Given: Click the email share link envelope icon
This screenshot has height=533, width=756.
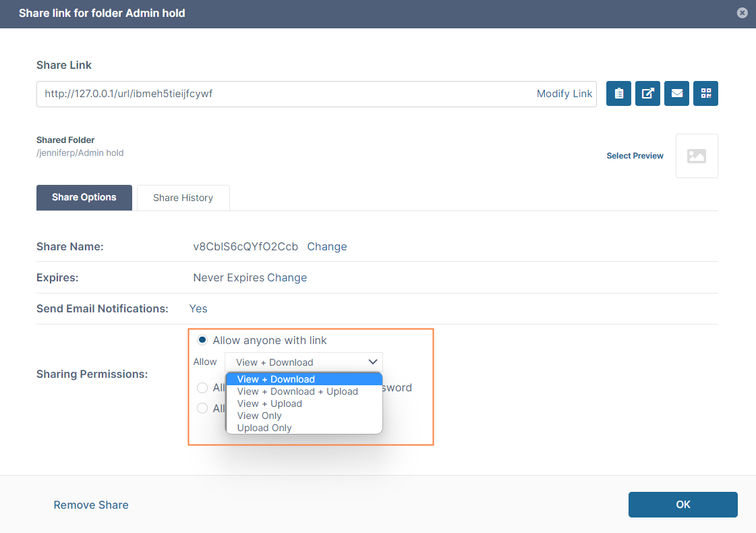Looking at the screenshot, I should (x=676, y=94).
